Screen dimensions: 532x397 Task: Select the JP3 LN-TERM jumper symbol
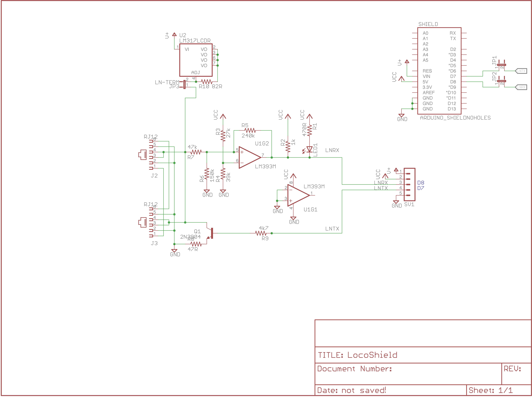pyautogui.click(x=184, y=84)
